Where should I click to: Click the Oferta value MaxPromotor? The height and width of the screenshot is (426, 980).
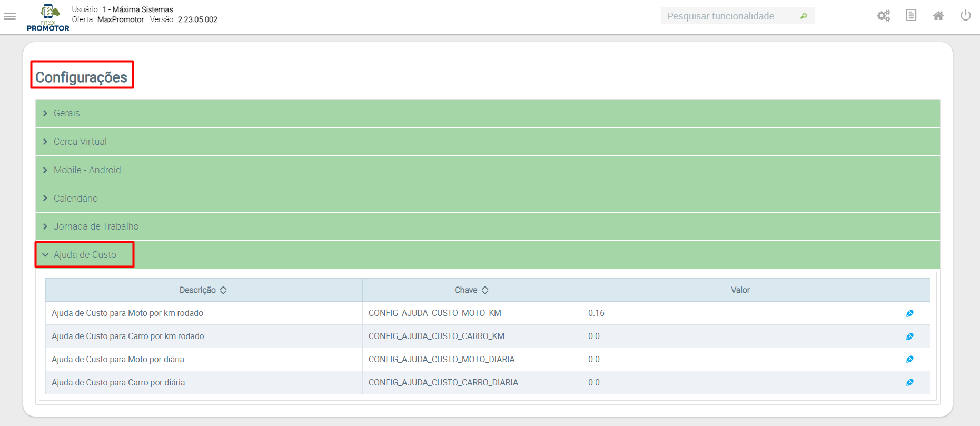[121, 19]
